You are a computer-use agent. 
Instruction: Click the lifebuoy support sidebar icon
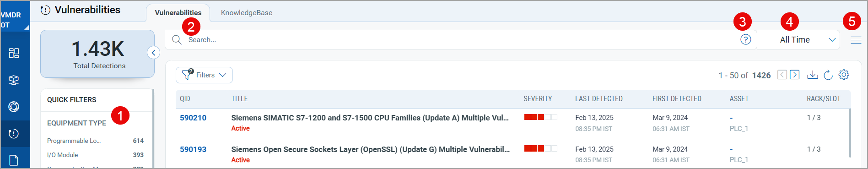tap(14, 107)
